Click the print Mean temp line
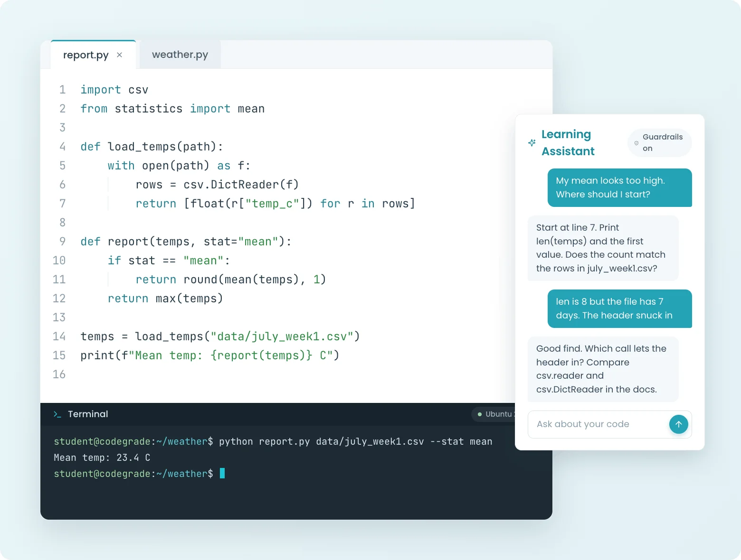Image resolution: width=741 pixels, height=560 pixels. coord(210,355)
